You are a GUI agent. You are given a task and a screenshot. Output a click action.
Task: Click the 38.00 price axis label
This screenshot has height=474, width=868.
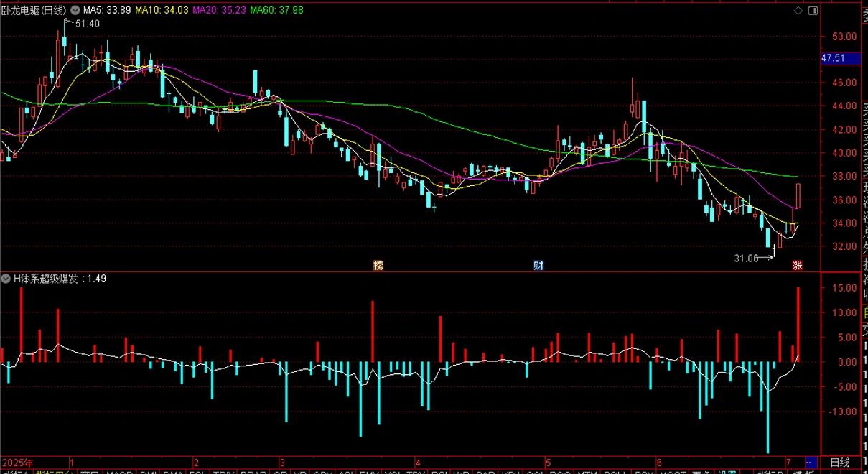pos(844,176)
